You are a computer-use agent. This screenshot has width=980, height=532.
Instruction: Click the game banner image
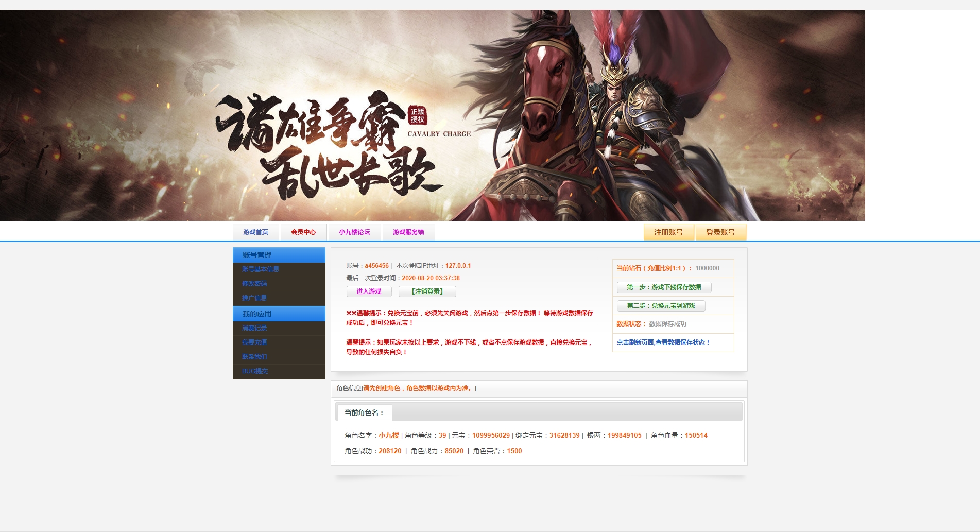coord(433,115)
